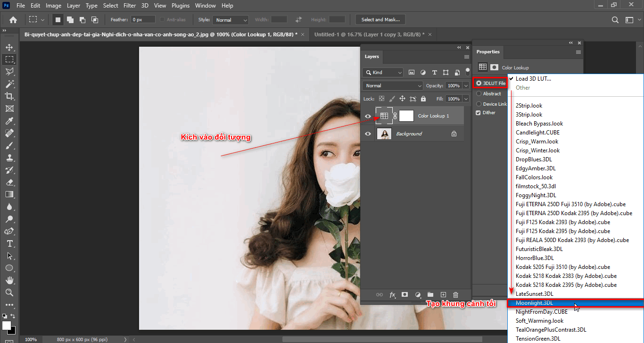Screen dimensions: 644x343
Task: Open the Kind filter dropdown
Action: tap(382, 72)
